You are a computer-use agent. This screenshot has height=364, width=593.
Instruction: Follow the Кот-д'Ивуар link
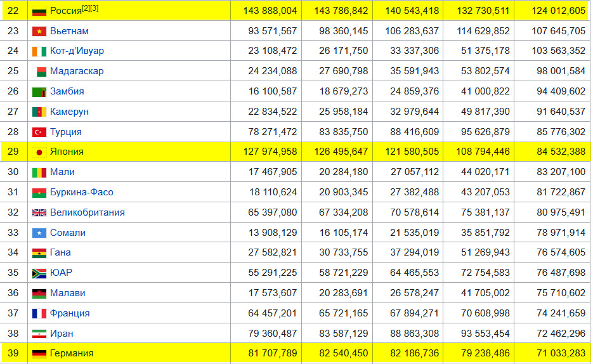click(x=77, y=51)
